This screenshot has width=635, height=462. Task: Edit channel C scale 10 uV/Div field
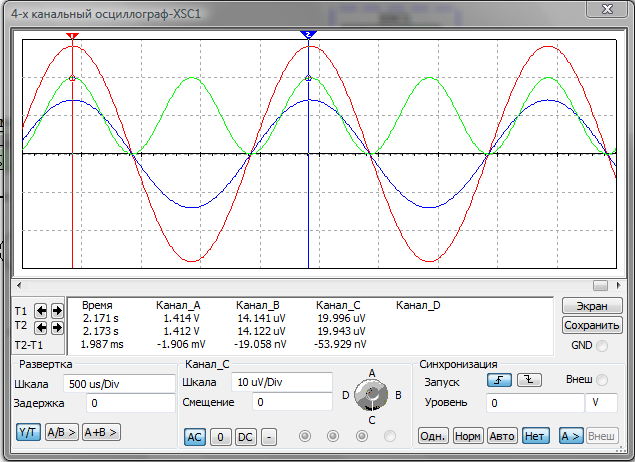[x=282, y=382]
